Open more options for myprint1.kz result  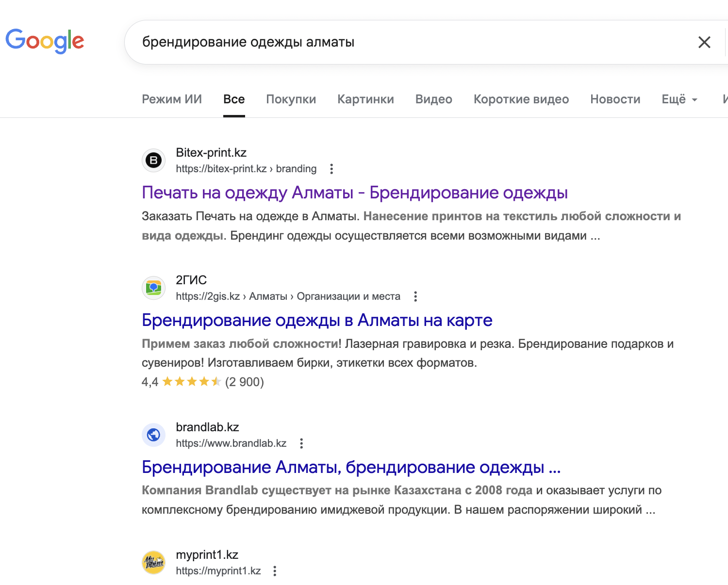275,571
